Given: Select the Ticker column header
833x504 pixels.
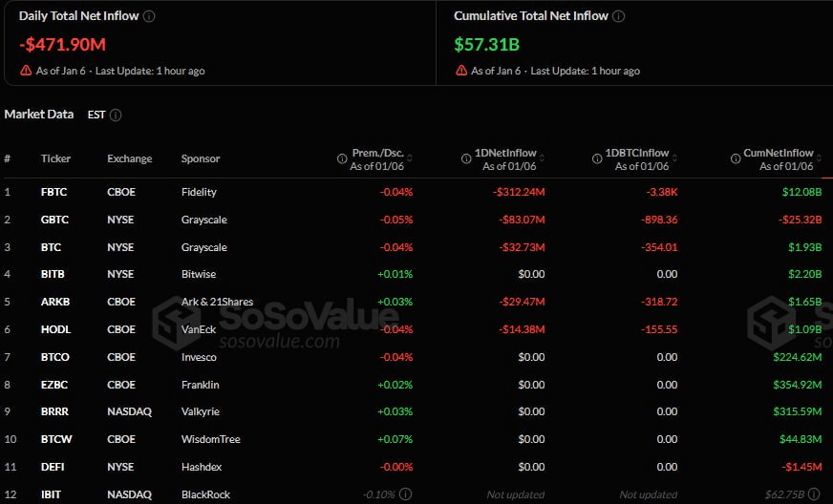Looking at the screenshot, I should [55, 158].
